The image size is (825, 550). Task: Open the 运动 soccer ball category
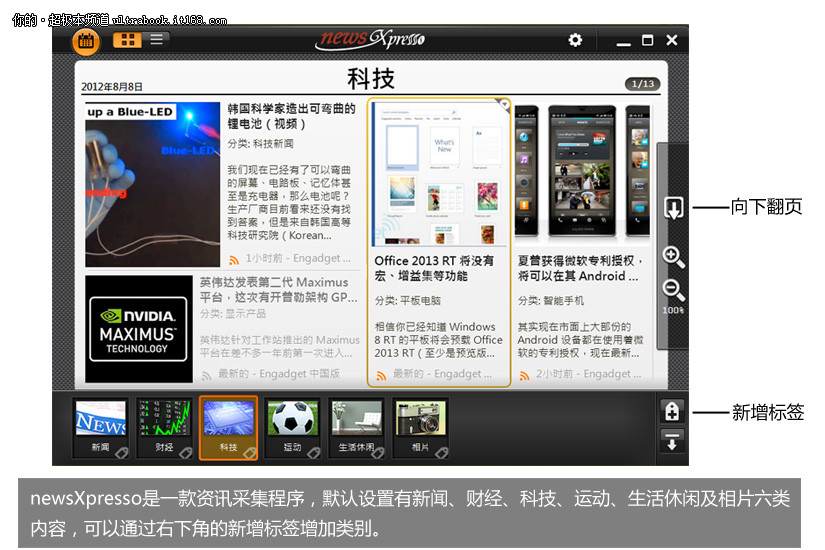tap(292, 427)
